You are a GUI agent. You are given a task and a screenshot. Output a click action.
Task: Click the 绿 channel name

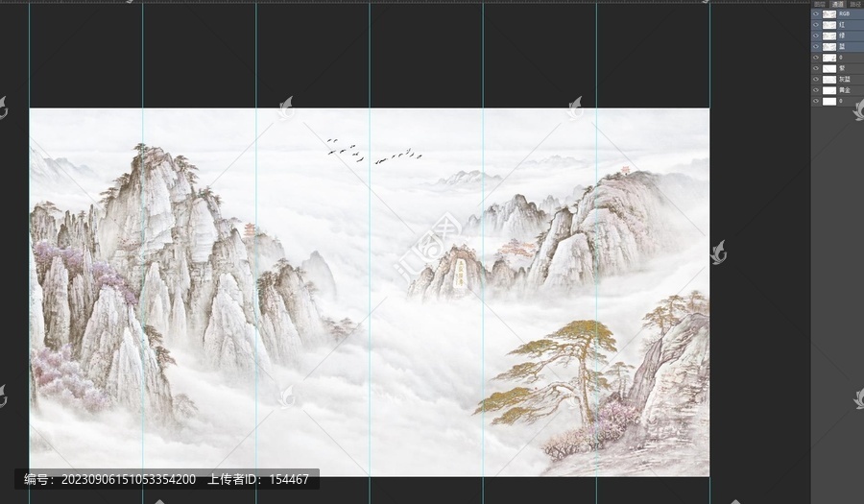(x=842, y=36)
